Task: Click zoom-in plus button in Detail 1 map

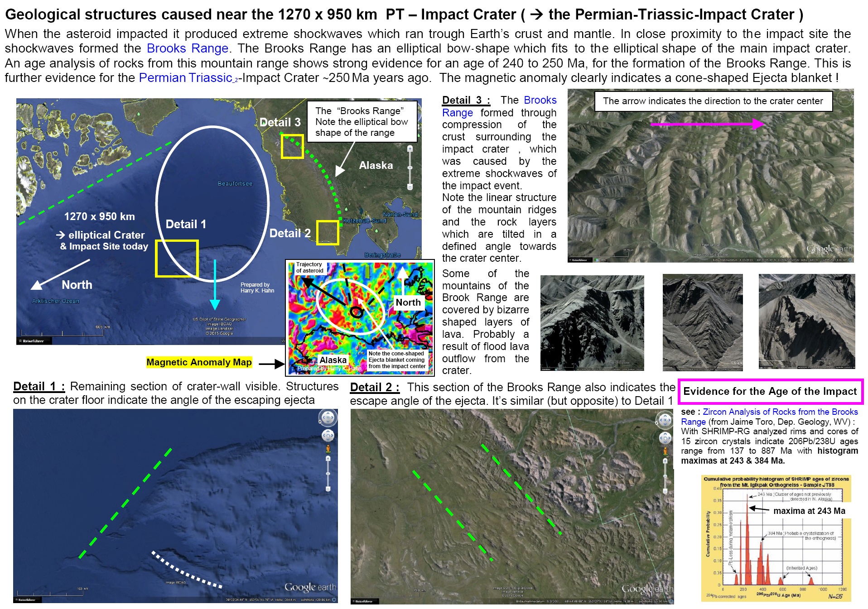Action: pos(328,459)
